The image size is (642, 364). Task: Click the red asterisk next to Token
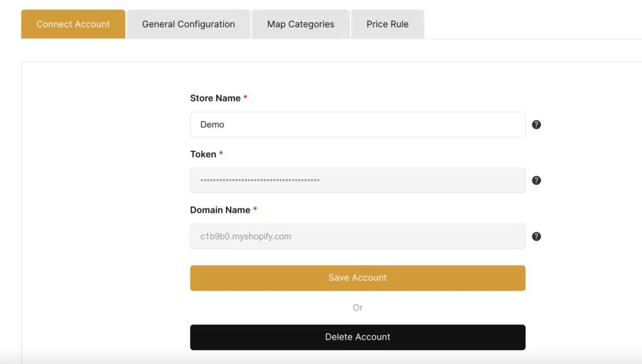point(221,154)
